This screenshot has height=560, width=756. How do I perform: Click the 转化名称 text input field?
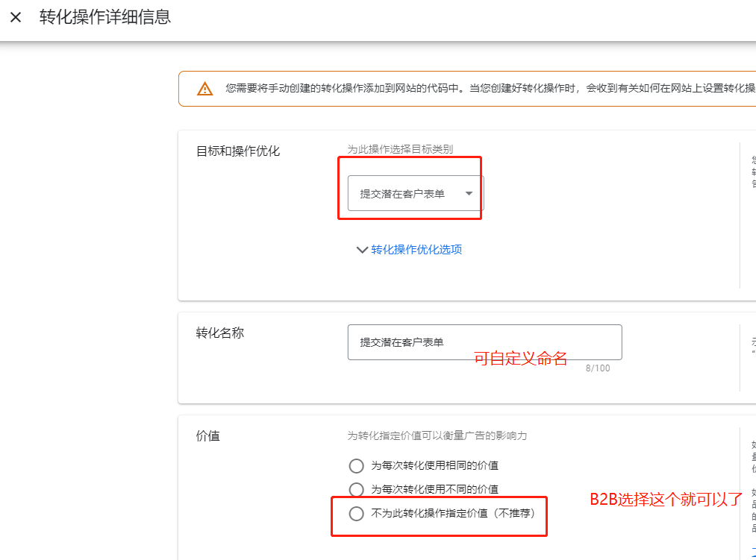[x=484, y=342]
